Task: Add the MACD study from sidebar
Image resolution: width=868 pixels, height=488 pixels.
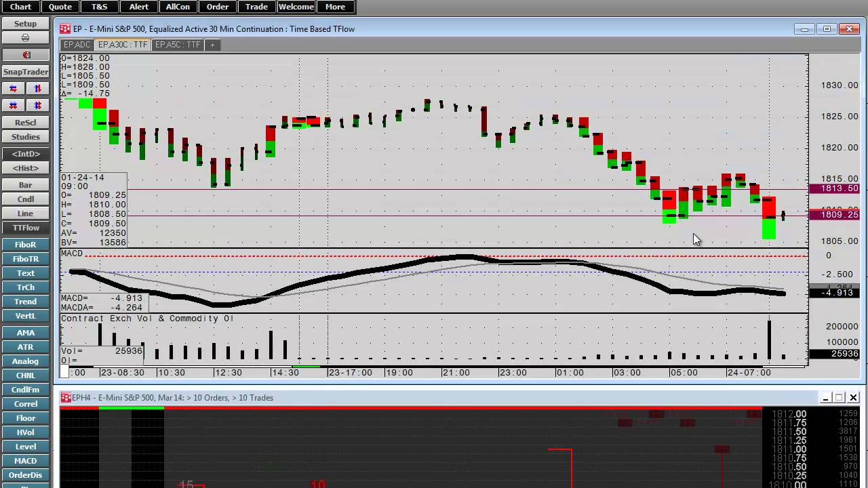Action: [26, 461]
